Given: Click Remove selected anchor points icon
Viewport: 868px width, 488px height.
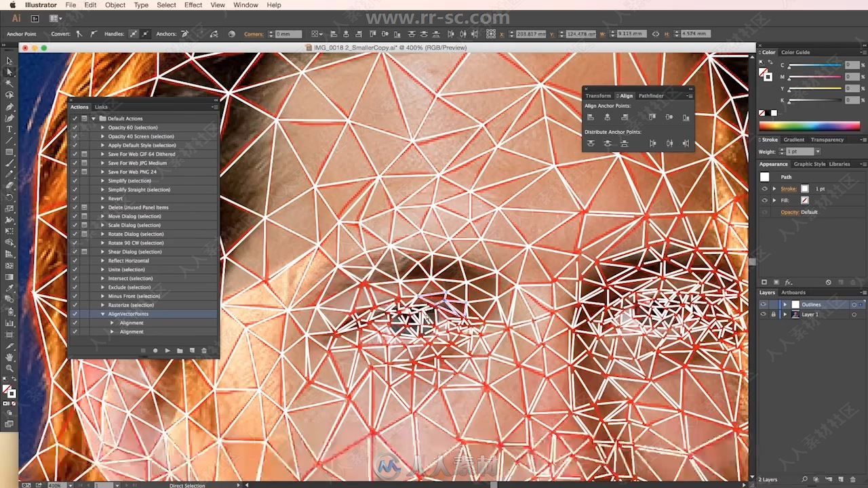Looking at the screenshot, I should point(184,34).
